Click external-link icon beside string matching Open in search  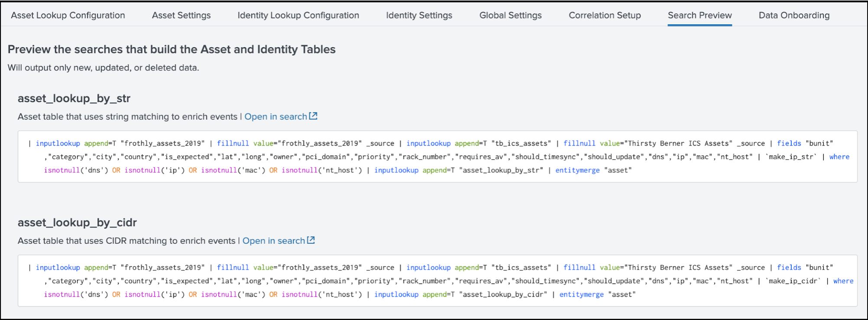(x=313, y=116)
